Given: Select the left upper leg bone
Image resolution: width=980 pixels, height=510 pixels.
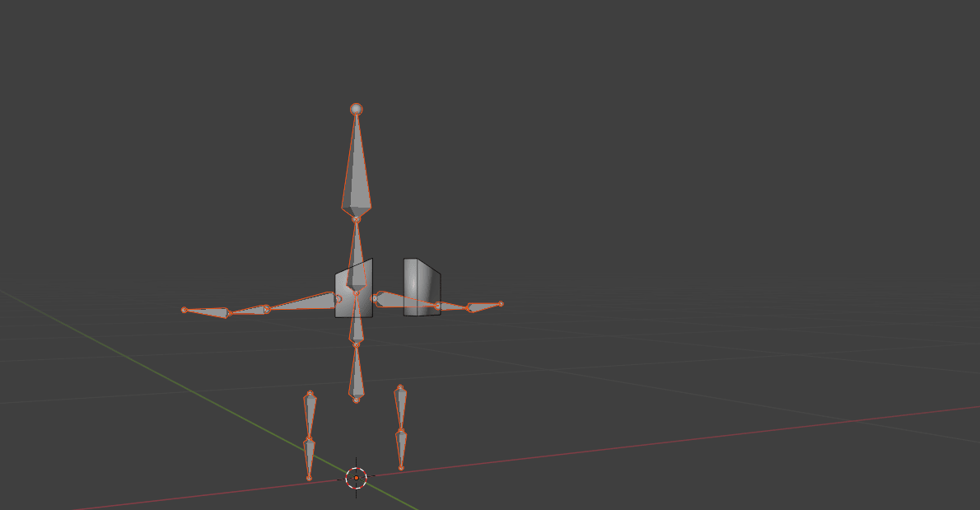Looking at the screenshot, I should (x=310, y=414).
